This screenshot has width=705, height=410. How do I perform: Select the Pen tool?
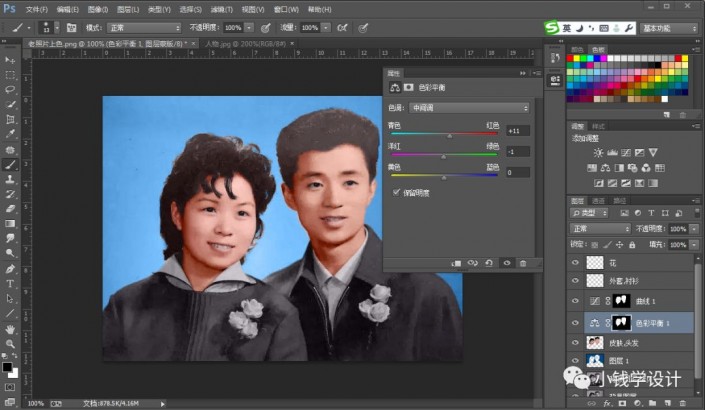(x=10, y=269)
